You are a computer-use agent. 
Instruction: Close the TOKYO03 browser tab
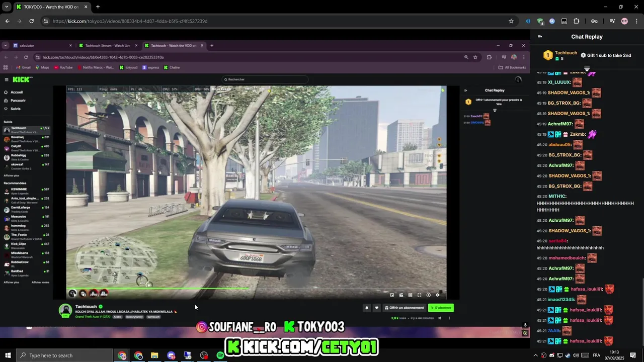86,7
